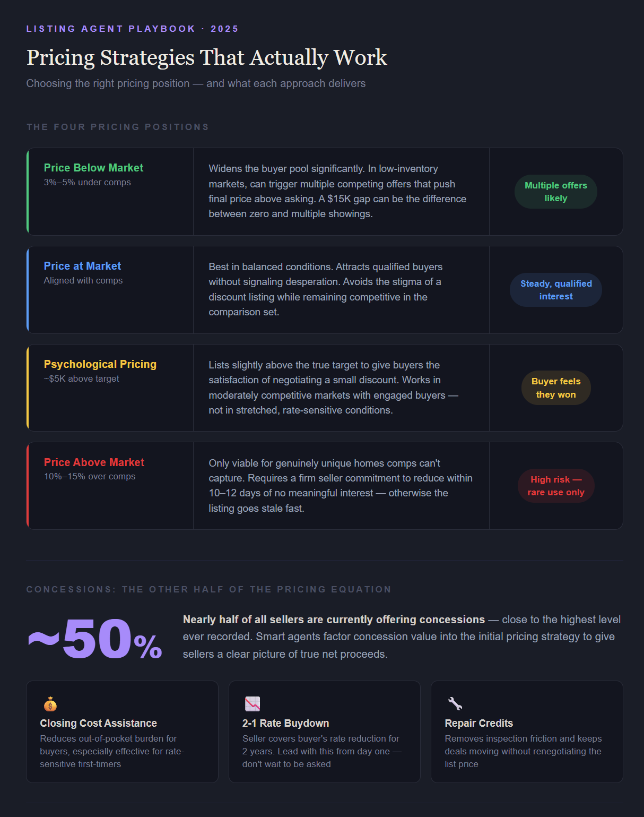644x817 pixels.
Task: Click the Listing Agent Playbook 2025 label
Action: tap(132, 29)
